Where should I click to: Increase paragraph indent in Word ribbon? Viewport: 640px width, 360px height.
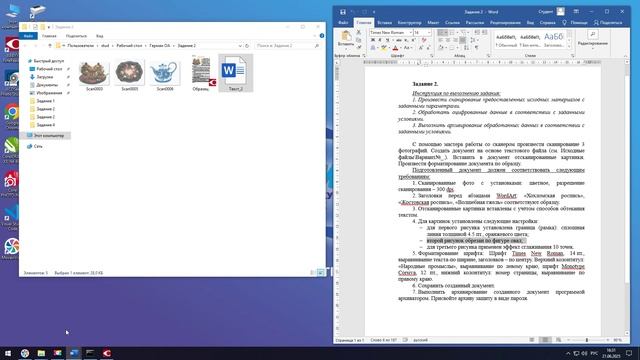click(x=484, y=32)
